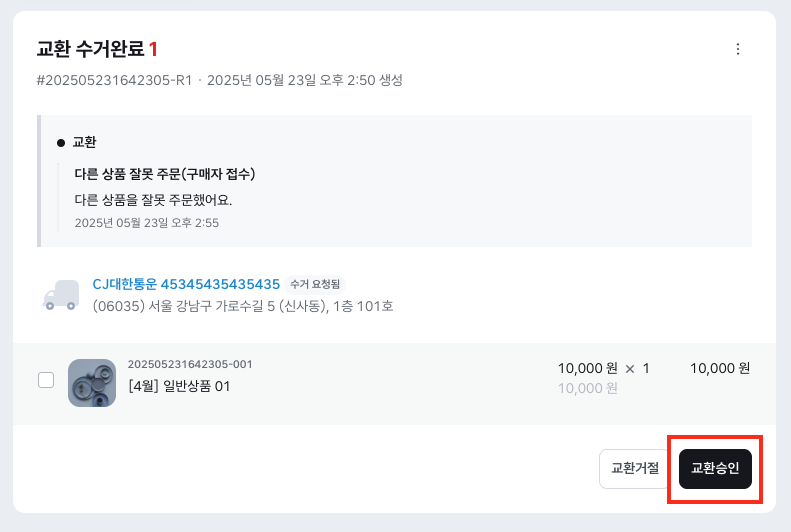Select the checkbox for [4월] 일반상품 01
The image size is (791, 532).
click(x=46, y=380)
